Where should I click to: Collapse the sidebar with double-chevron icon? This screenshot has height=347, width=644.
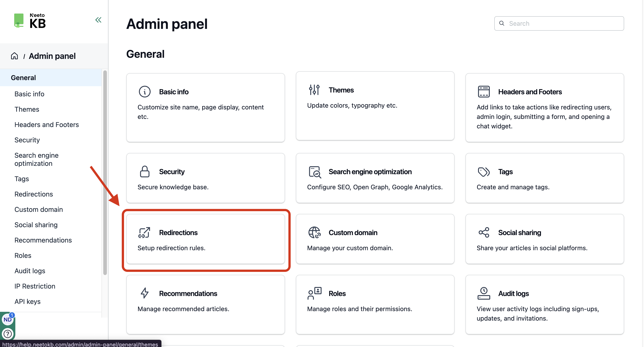click(98, 20)
